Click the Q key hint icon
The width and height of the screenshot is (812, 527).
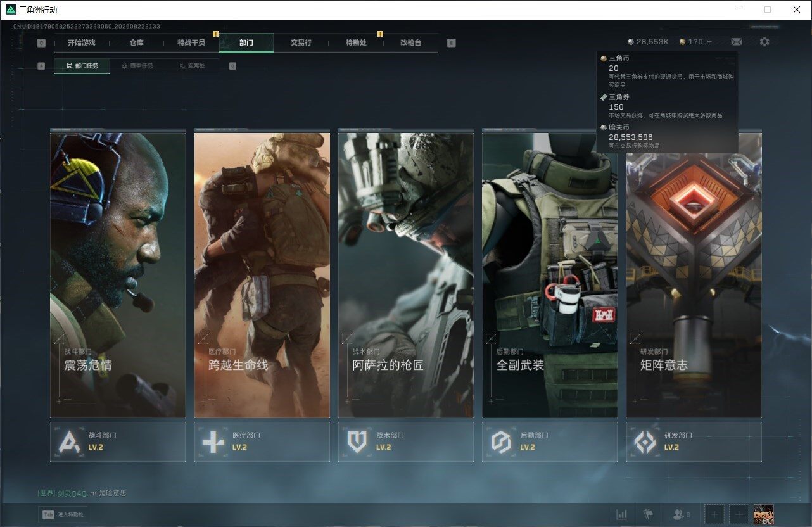[41, 43]
